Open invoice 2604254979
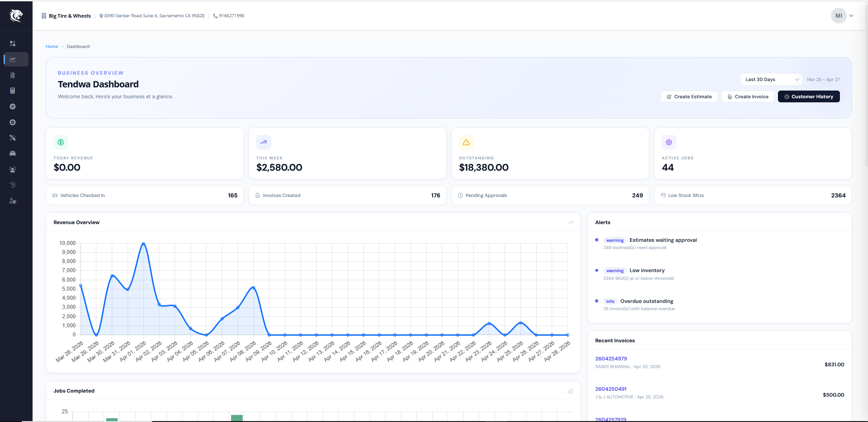Viewport: 868px width, 422px height. (611, 359)
